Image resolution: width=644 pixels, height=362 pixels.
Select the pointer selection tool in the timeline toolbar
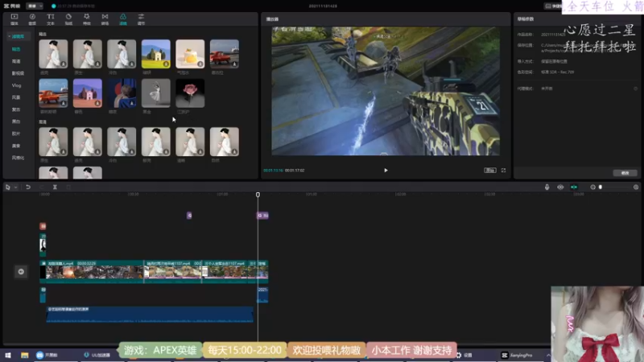click(x=8, y=187)
